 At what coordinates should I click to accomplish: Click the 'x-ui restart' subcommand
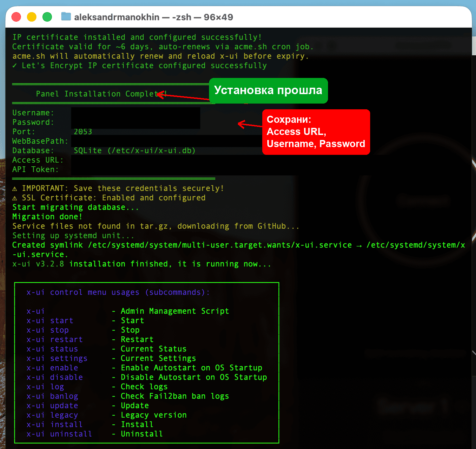tap(55, 339)
